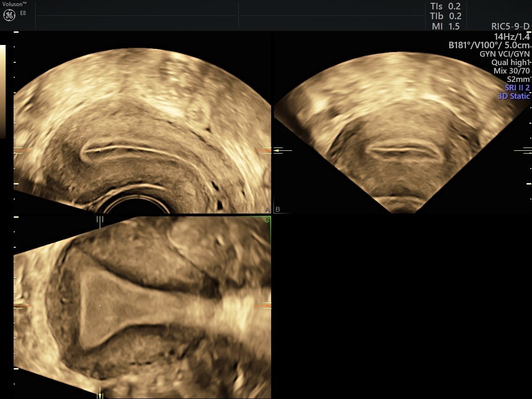Click the center reference dot in plane C
The image size is (532, 399).
coord(100,305)
